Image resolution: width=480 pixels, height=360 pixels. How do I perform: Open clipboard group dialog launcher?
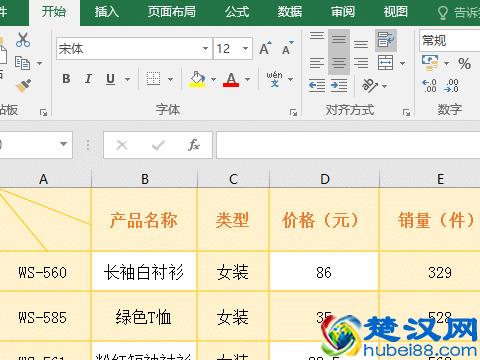(x=43, y=113)
